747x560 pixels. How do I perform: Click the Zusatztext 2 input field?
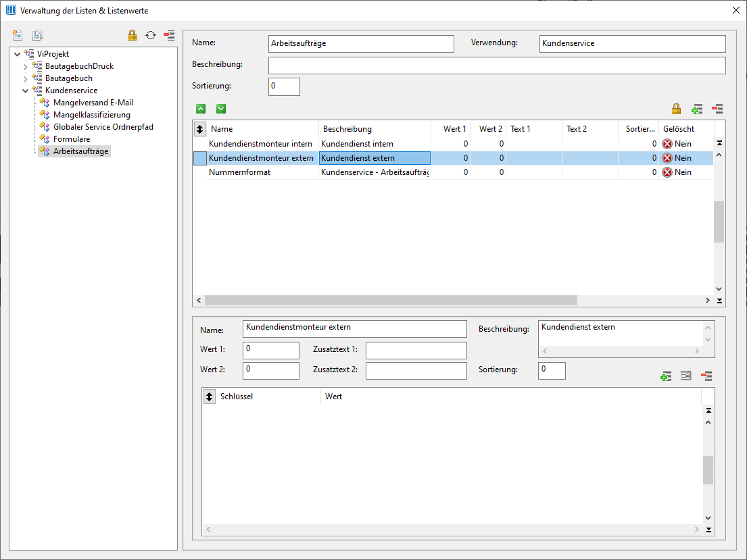(416, 370)
